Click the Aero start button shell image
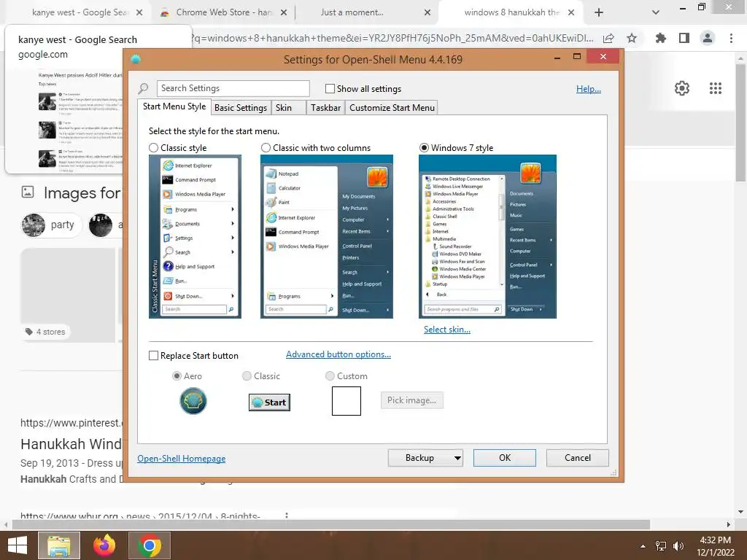The height and width of the screenshot is (560, 747). 193,401
